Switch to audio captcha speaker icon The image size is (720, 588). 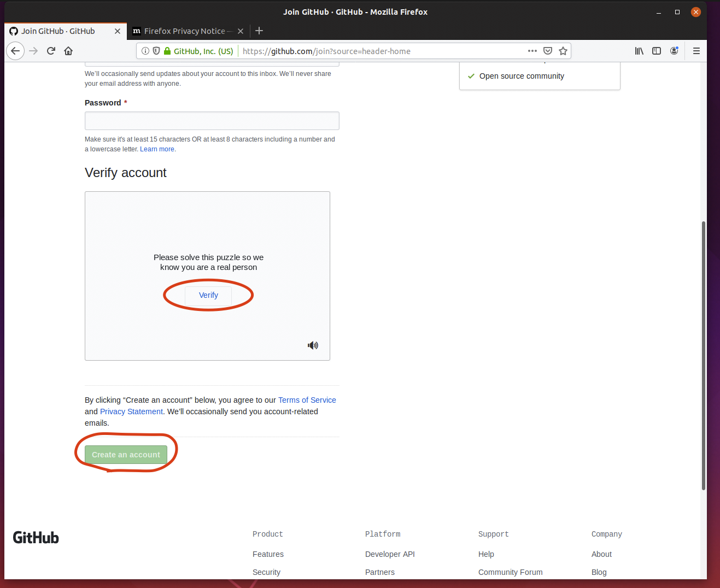(313, 345)
